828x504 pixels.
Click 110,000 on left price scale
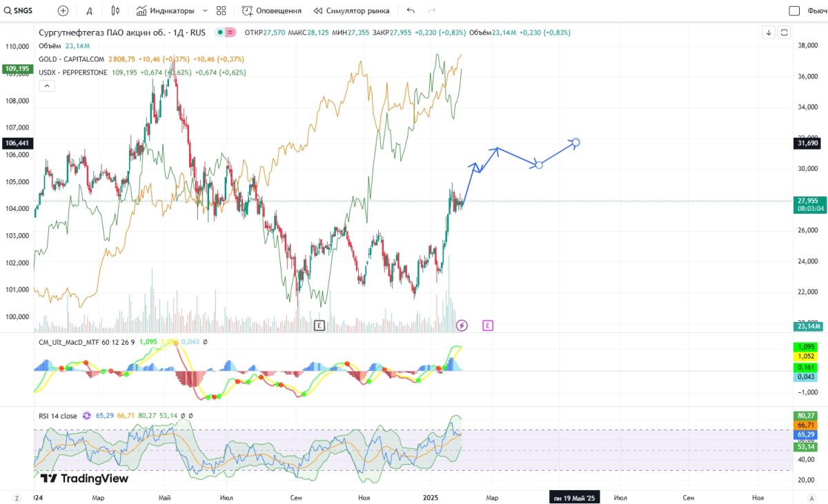17,46
